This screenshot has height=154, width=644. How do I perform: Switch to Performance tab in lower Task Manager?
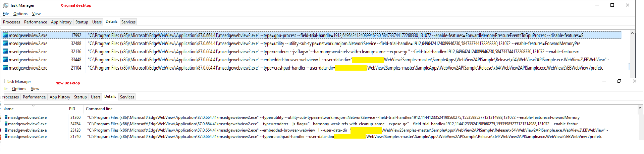[34, 97]
